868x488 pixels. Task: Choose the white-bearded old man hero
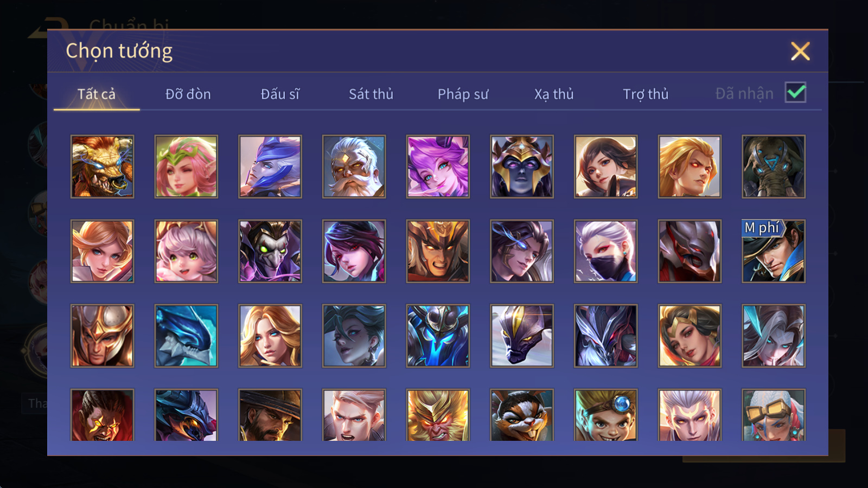pyautogui.click(x=354, y=166)
